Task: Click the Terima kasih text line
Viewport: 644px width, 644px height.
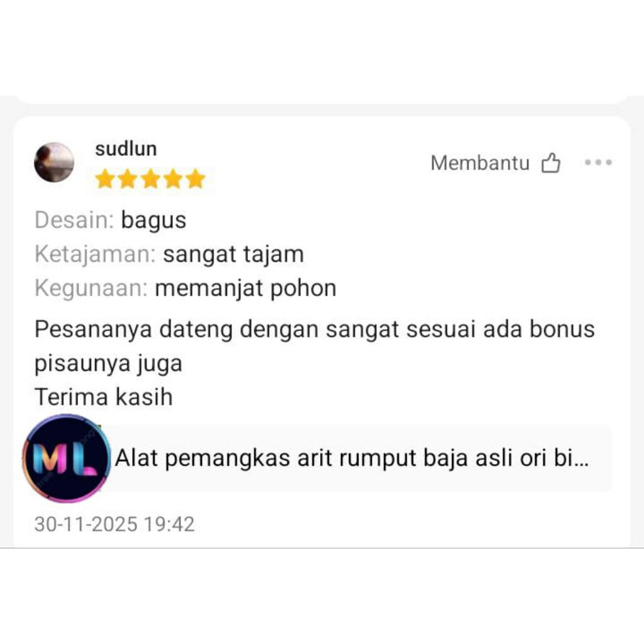Action: pos(104,397)
